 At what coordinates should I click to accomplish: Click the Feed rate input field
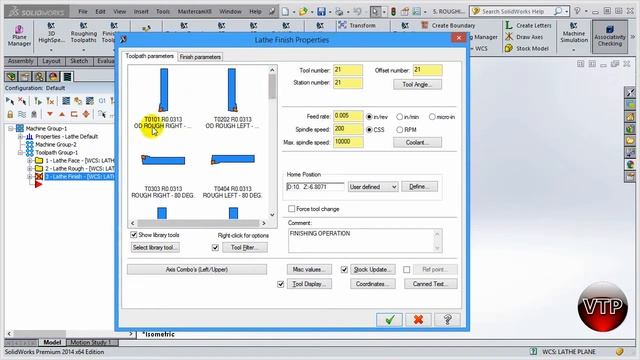(x=348, y=116)
